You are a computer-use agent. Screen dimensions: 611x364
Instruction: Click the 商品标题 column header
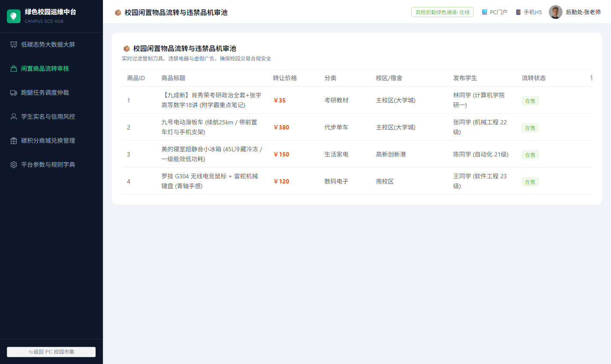(x=173, y=78)
